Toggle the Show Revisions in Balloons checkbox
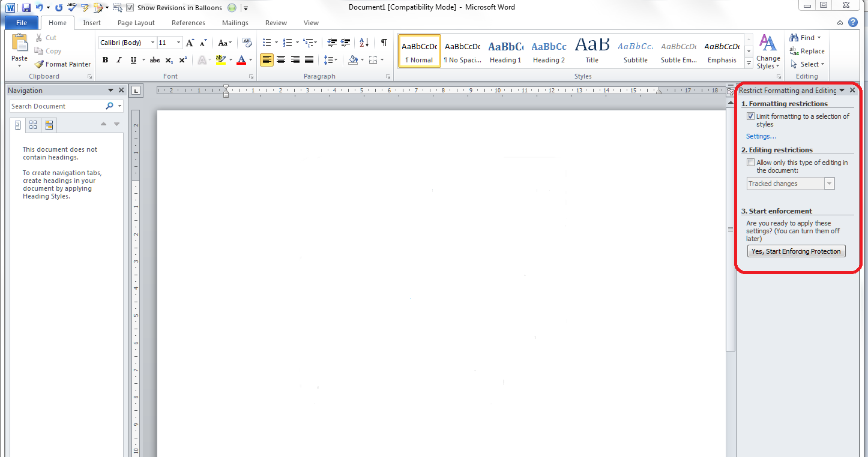868x457 pixels. [x=130, y=8]
